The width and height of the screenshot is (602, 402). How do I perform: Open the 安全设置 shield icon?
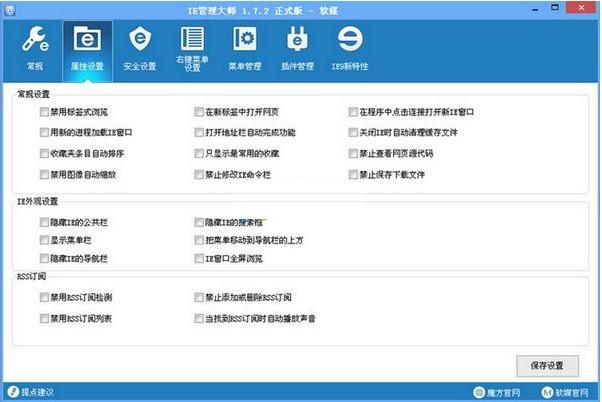coord(140,38)
